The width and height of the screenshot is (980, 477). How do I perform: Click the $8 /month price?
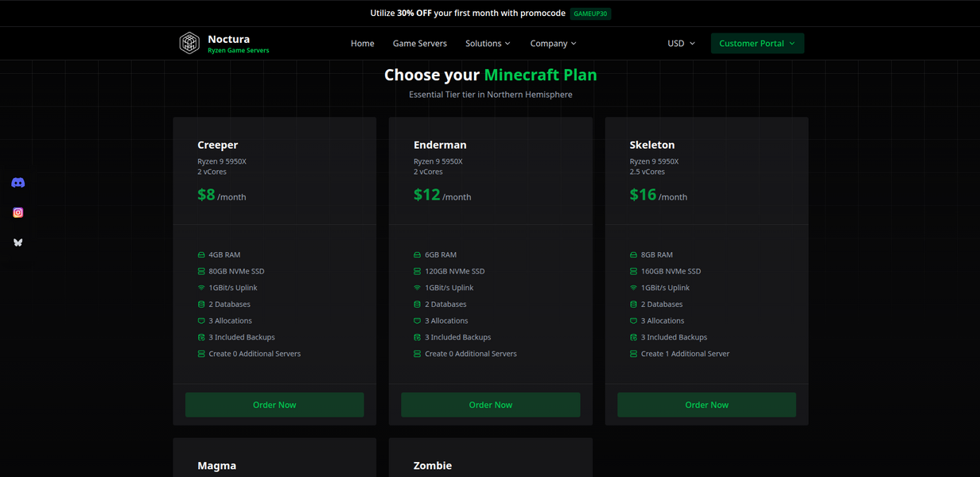click(x=222, y=195)
